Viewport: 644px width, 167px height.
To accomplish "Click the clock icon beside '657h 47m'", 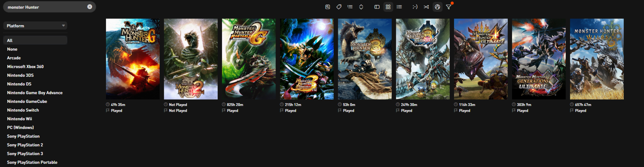I will pyautogui.click(x=572, y=104).
